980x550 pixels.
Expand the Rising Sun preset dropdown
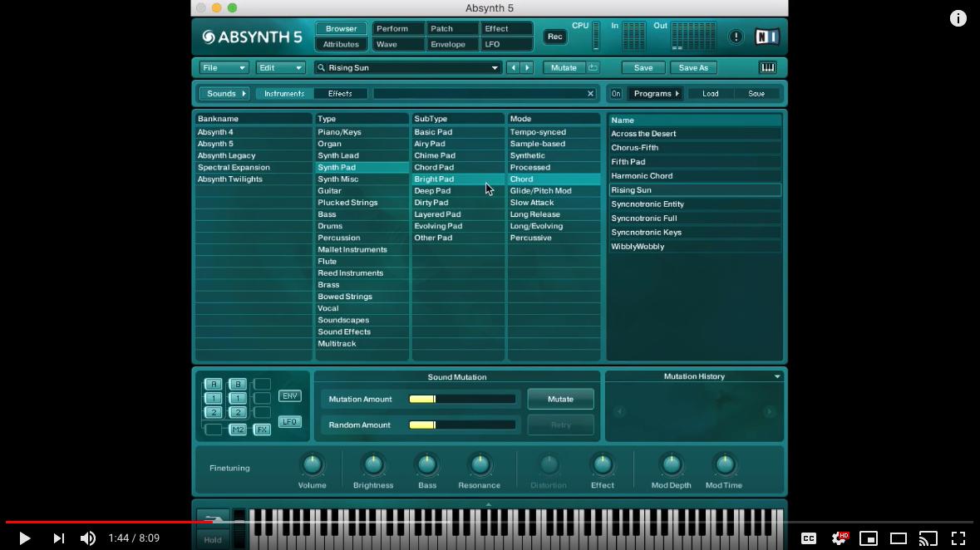pos(495,67)
